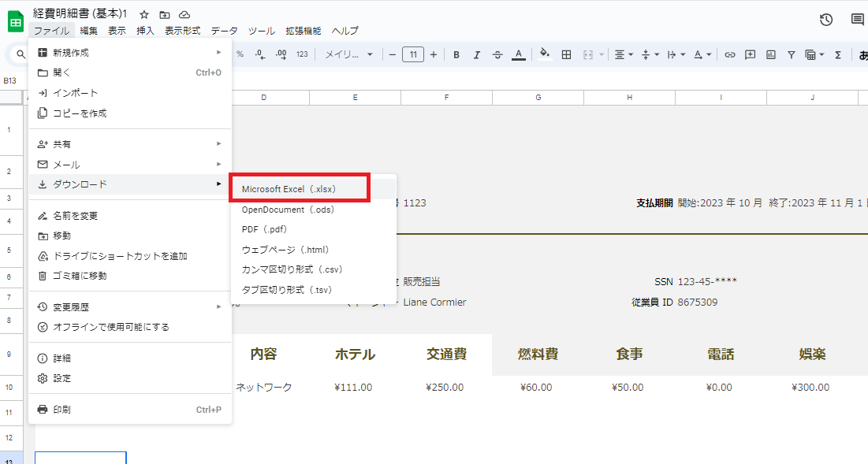Screen dimensions: 868x464
Task: Open the データ menu
Action: click(224, 30)
